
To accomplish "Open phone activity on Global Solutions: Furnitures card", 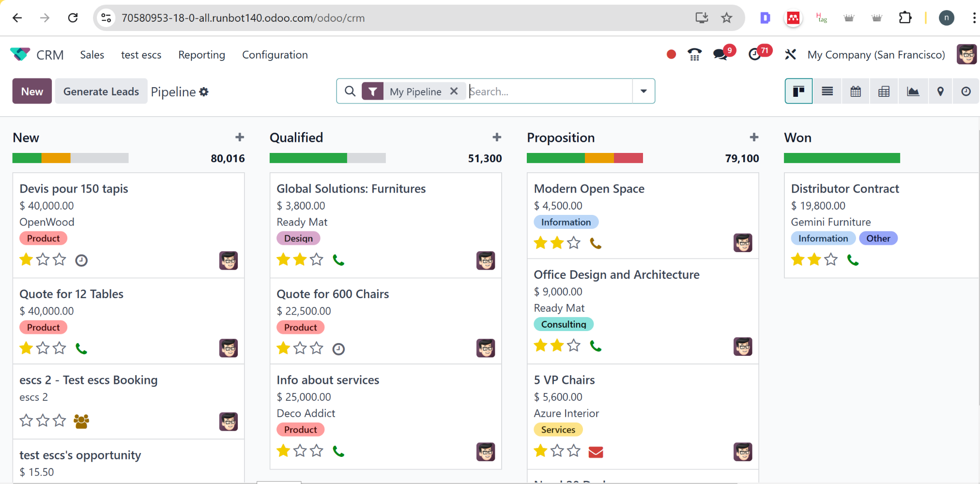I will tap(338, 260).
